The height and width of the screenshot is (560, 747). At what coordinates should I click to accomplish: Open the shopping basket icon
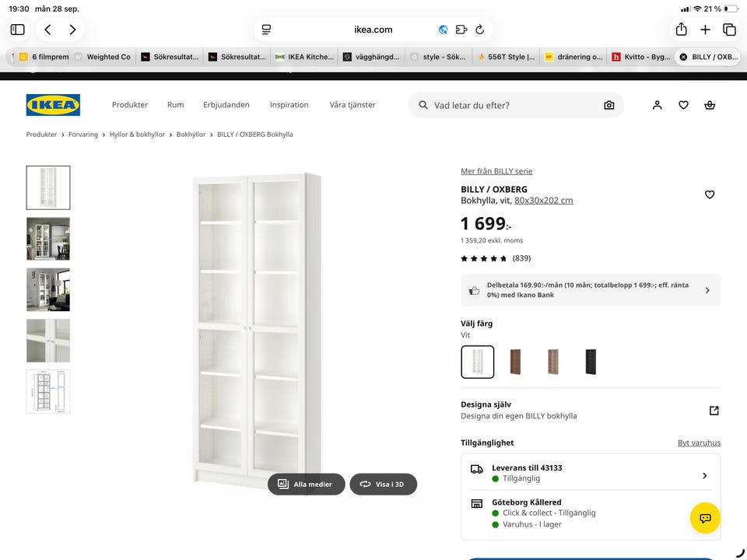(x=710, y=105)
